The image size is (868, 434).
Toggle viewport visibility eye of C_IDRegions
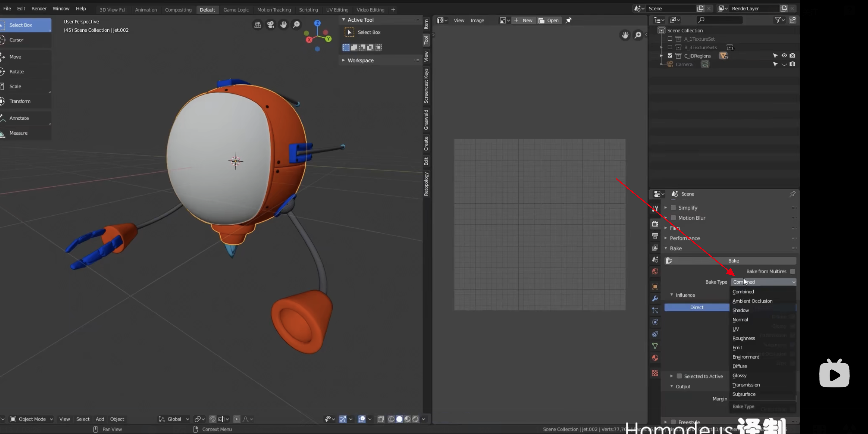[784, 56]
